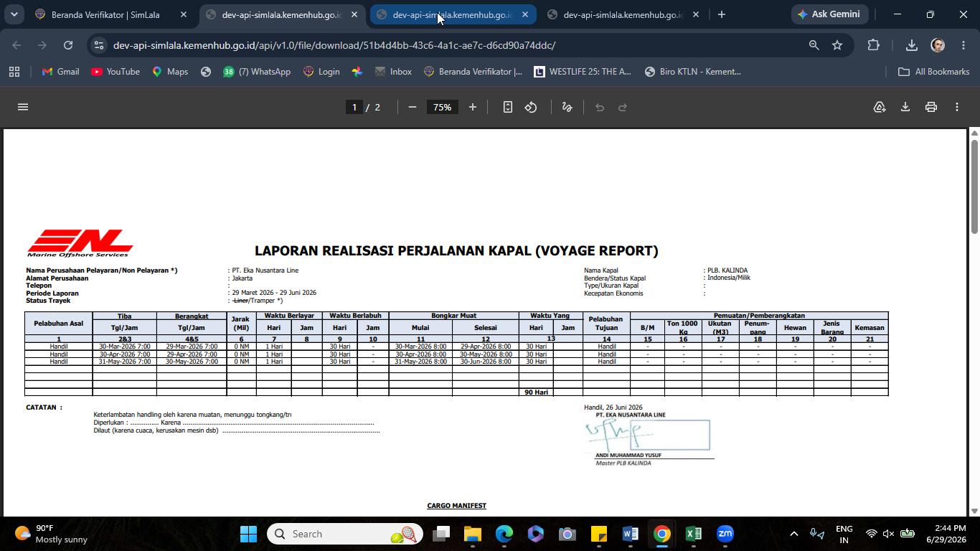Image resolution: width=980 pixels, height=551 pixels.
Task: Open the Biro KTLN bookmark
Action: coord(692,72)
